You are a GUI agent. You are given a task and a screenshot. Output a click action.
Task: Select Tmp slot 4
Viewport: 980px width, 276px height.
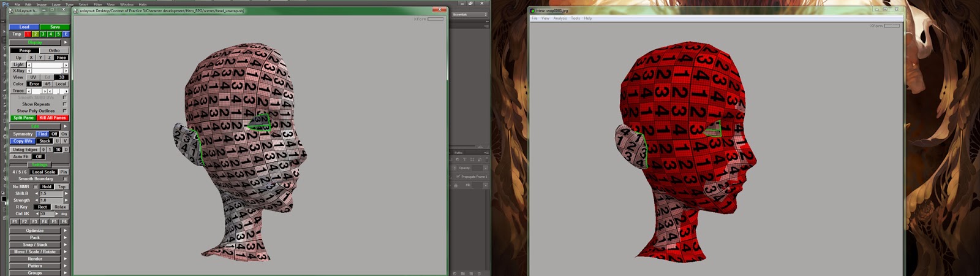(50, 34)
